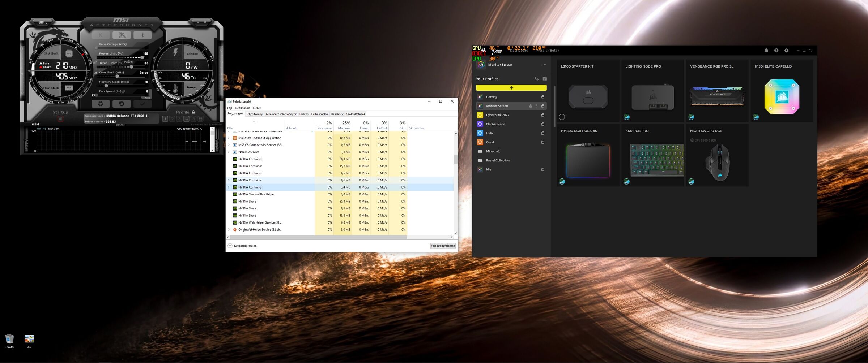Open the Lomtár recycle bin on desktop
This screenshot has height=363, width=868.
click(9, 341)
